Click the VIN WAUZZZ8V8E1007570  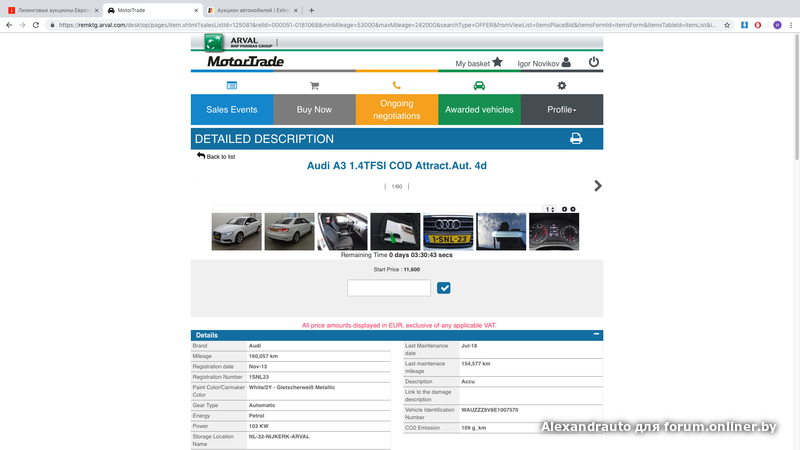point(490,410)
